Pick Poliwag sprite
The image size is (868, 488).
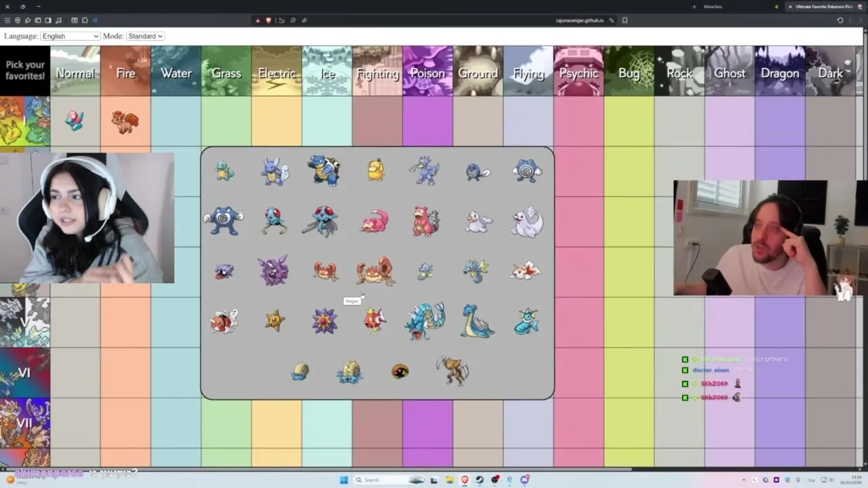(x=477, y=171)
